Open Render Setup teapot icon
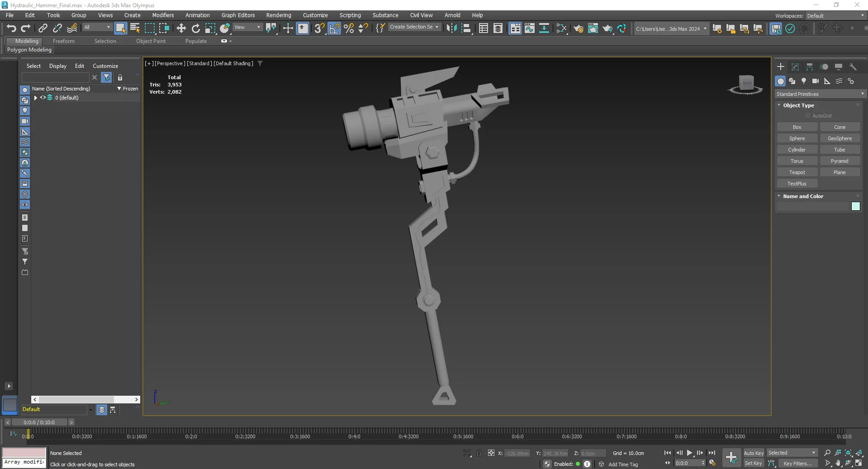The image size is (868, 469). click(579, 28)
